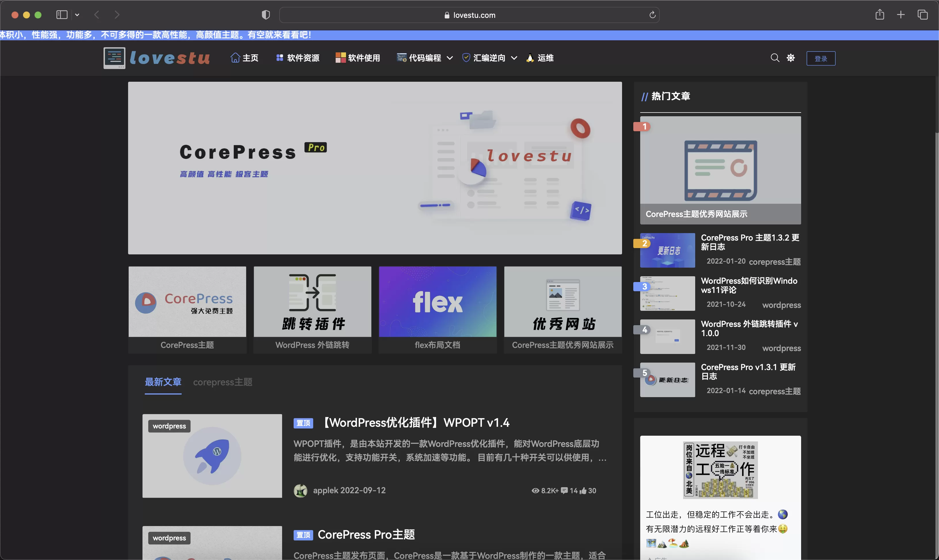Select the 最新文章 tab

[x=163, y=382]
